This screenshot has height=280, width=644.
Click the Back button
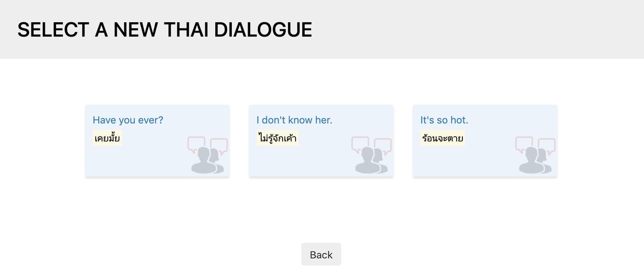coord(321,255)
